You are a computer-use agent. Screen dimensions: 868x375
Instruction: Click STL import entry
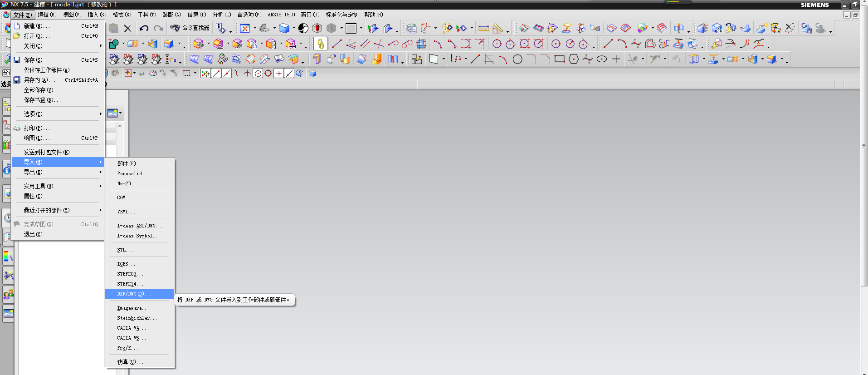[x=139, y=250]
